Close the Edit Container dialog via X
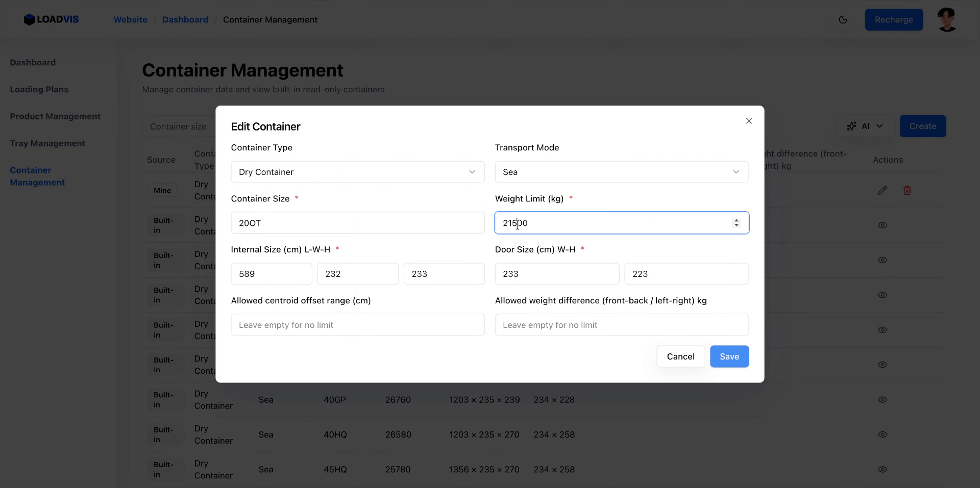This screenshot has height=488, width=980. click(x=749, y=121)
